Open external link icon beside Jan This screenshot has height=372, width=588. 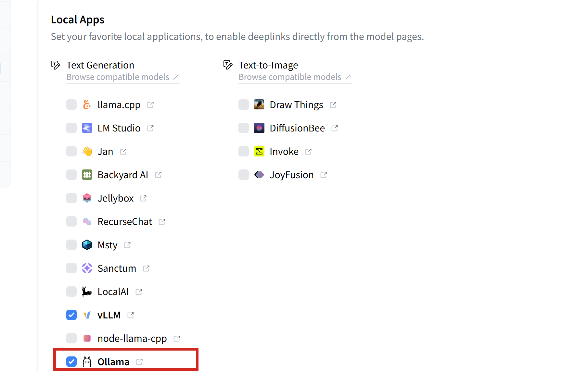coord(123,152)
